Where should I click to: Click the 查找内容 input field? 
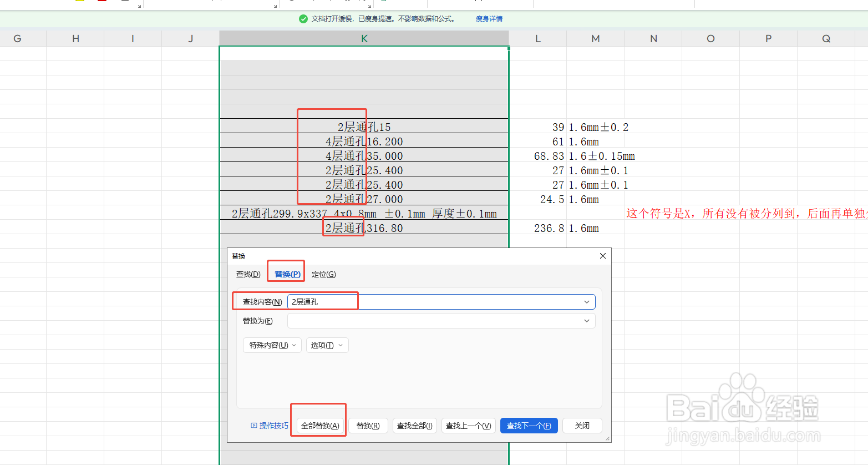click(441, 302)
